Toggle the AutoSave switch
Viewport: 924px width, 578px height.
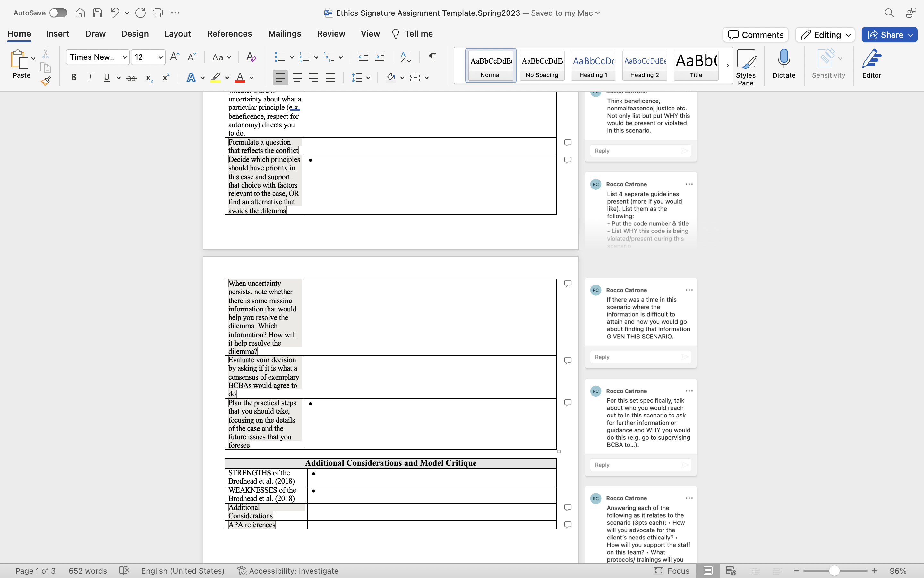58,13
